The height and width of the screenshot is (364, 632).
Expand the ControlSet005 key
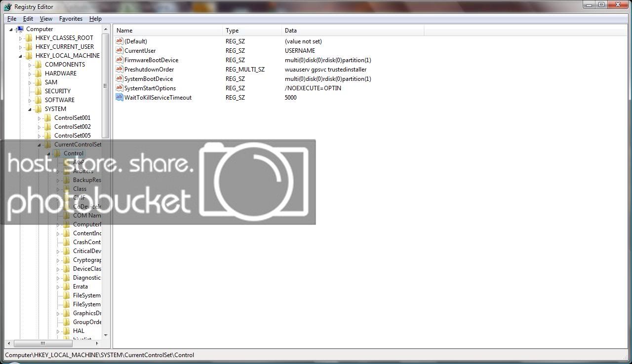point(39,136)
